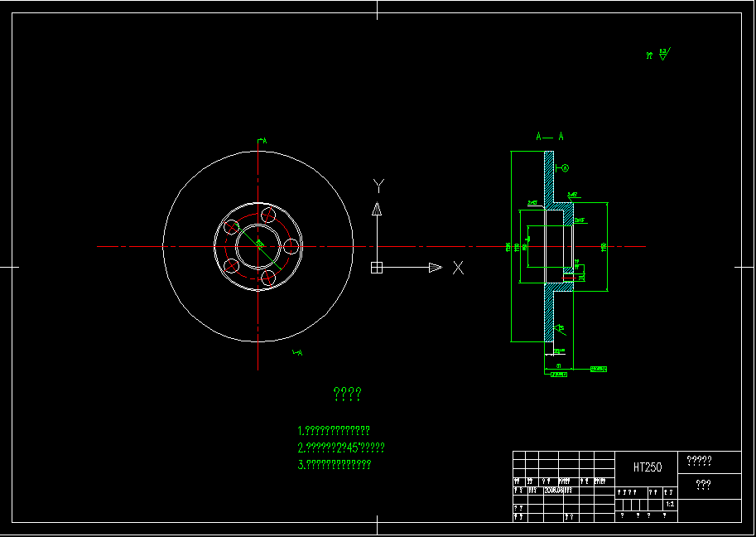Select the bolt hole on the horizontal centerline
Screen dimensions: 756x537
tap(291, 247)
